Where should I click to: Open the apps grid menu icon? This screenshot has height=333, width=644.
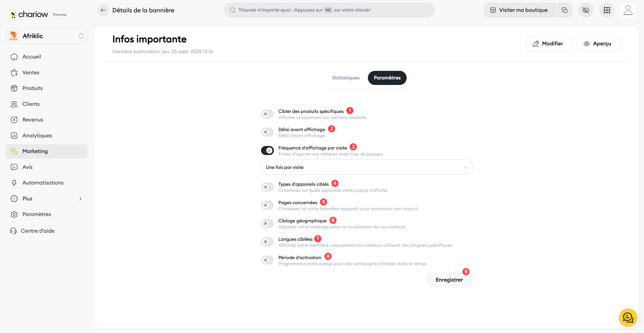click(x=607, y=10)
